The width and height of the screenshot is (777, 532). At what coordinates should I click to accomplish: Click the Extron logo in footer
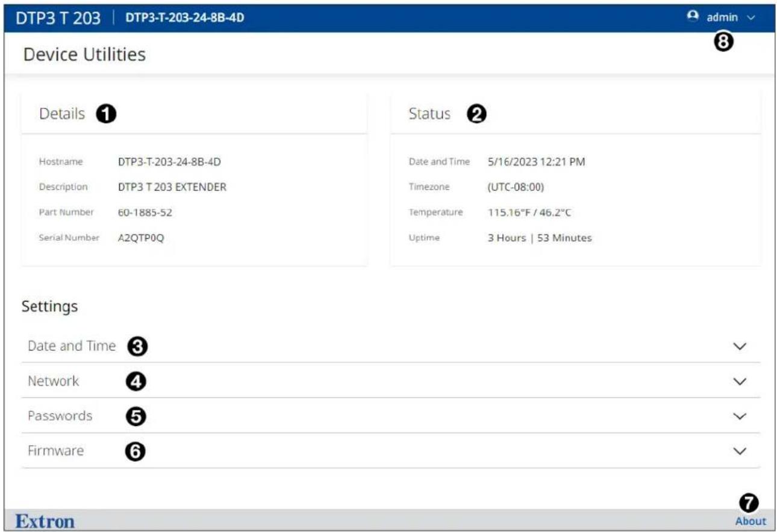point(45,521)
